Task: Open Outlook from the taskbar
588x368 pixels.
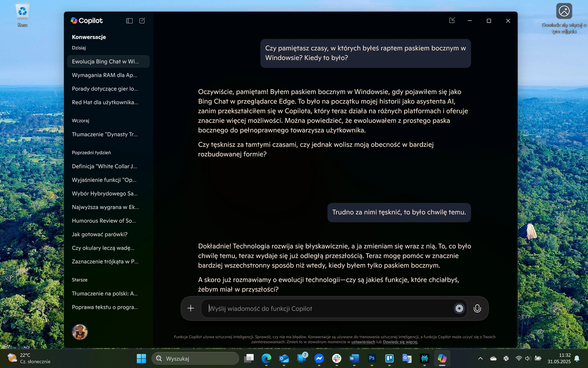Action: point(284,358)
